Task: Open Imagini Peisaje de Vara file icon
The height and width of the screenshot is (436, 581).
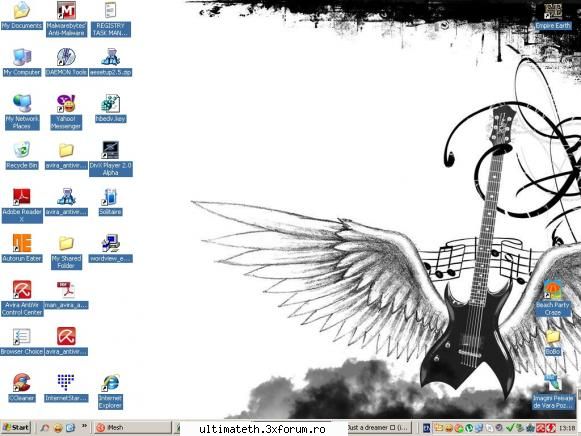Action: [x=552, y=383]
